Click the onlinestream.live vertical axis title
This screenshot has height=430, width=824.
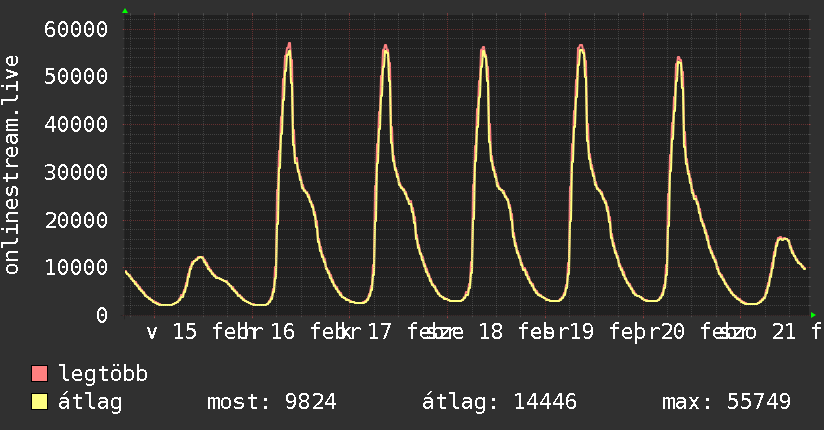click(x=13, y=165)
